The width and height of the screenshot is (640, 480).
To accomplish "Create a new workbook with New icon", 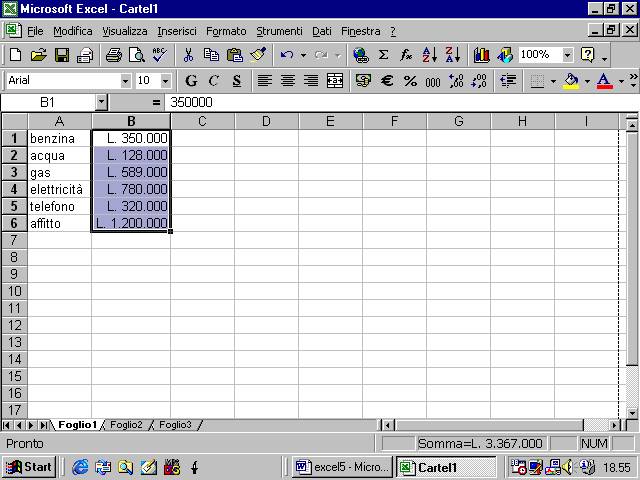I will 16,55.
